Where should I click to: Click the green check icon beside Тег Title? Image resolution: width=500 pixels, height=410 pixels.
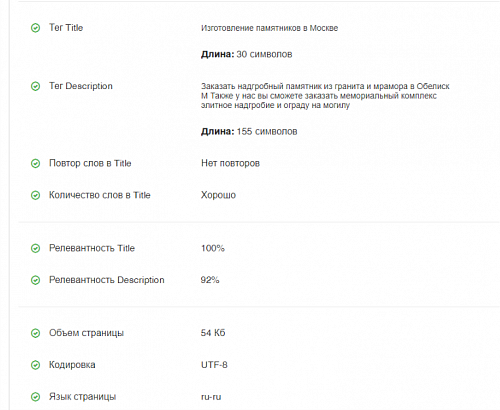35,28
